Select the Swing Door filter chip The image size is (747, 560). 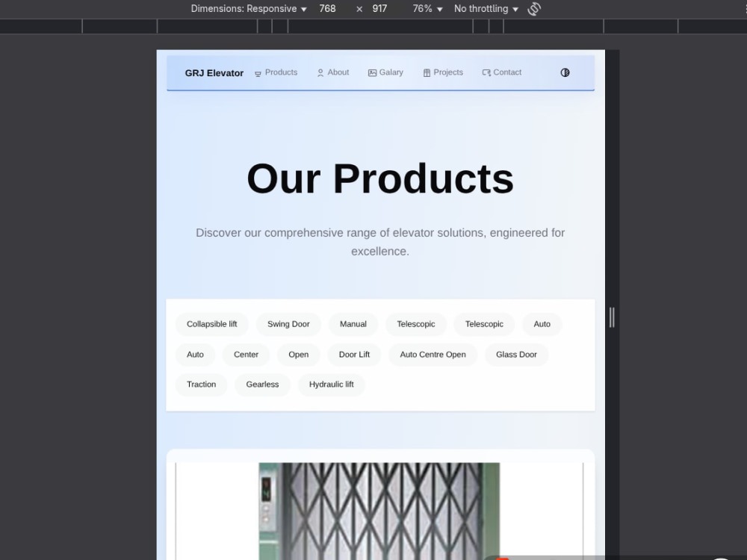288,324
